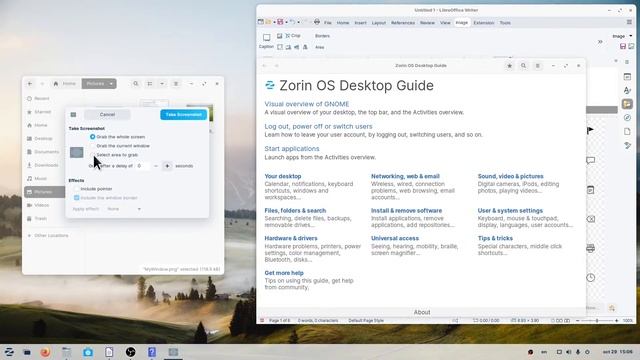Open the Layout tab in Writer
Viewport: 640px width, 360px height.
(378, 23)
